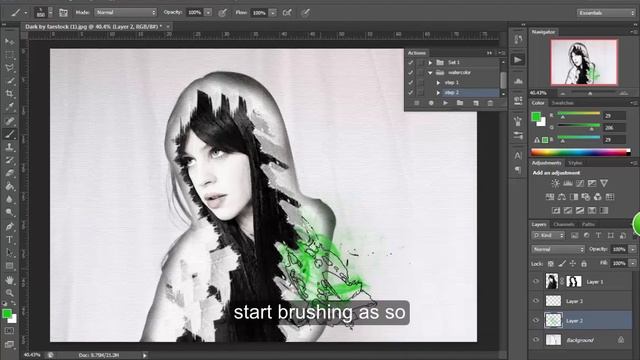Image resolution: width=640 pixels, height=360 pixels.
Task: Begin recording in Actions panel
Action: click(431, 103)
